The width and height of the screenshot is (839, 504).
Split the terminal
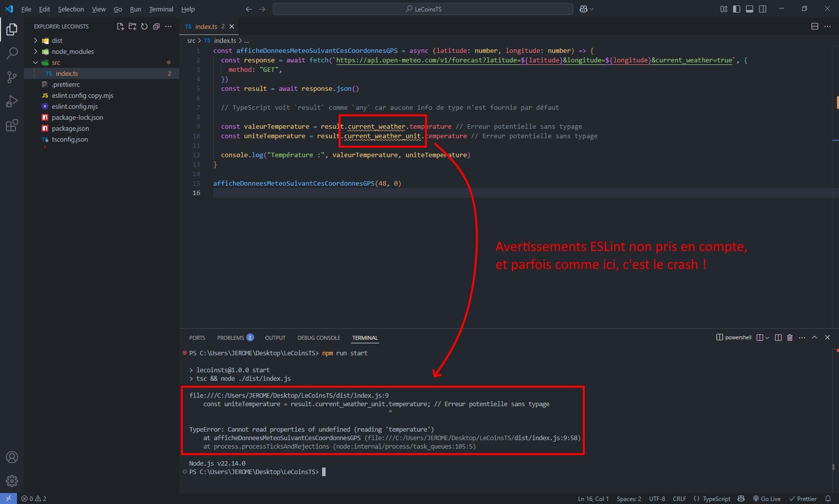coord(778,338)
